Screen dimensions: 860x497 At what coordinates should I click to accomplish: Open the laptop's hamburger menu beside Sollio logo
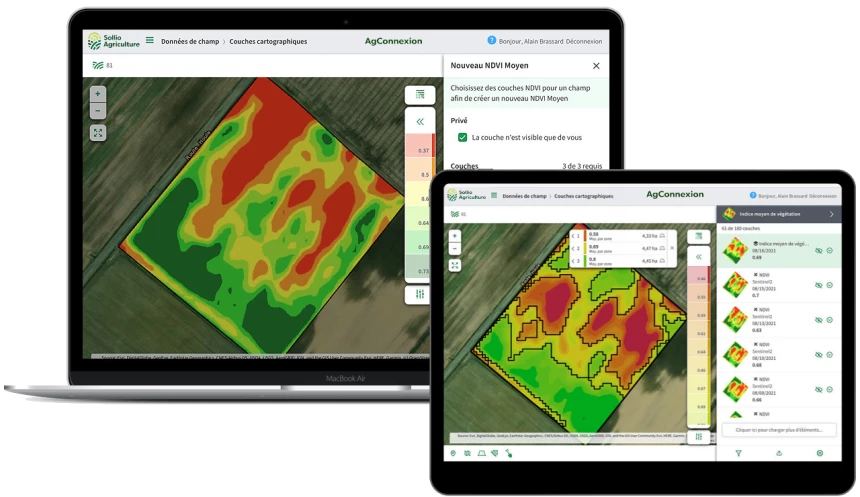pyautogui.click(x=150, y=41)
